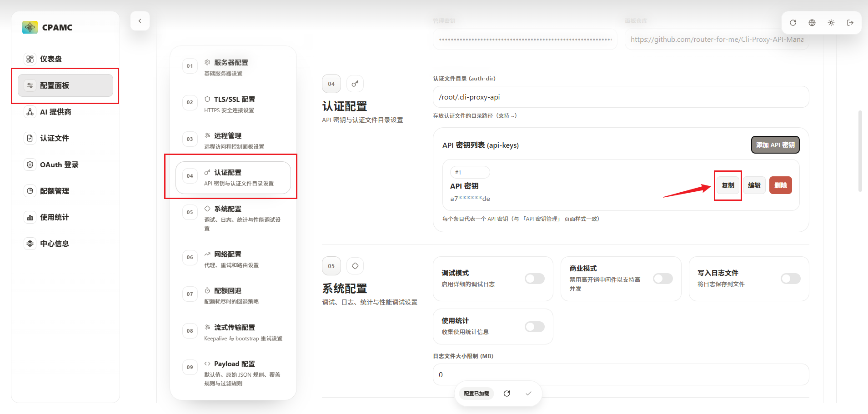Open 仪表盘 in the sidebar
Image resolution: width=868 pixels, height=414 pixels.
(51, 59)
